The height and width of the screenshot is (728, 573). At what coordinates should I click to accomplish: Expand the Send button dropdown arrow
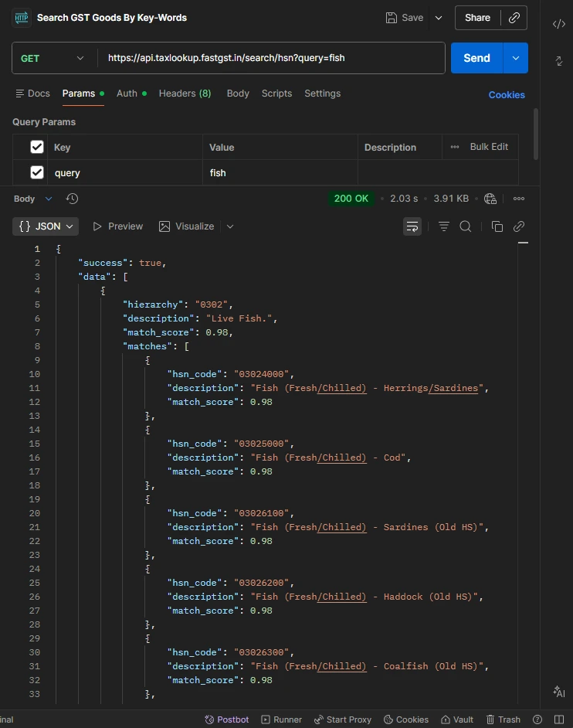515,58
